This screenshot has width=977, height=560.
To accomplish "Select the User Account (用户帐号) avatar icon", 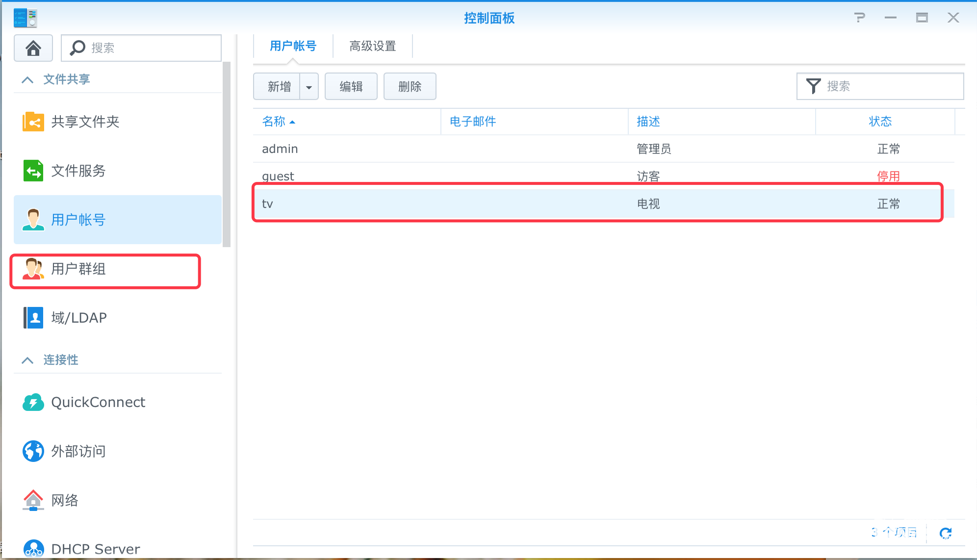I will tap(33, 220).
